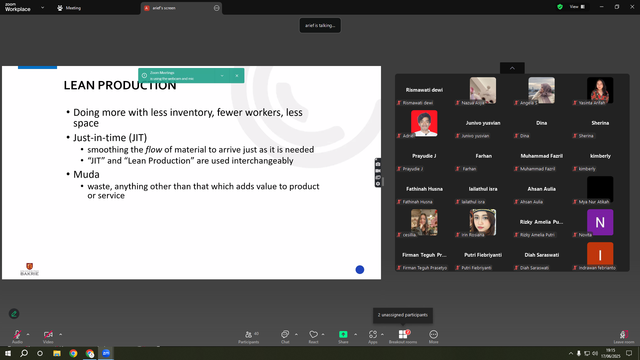Start video using the Video icon
The image size is (640, 360).
48,335
